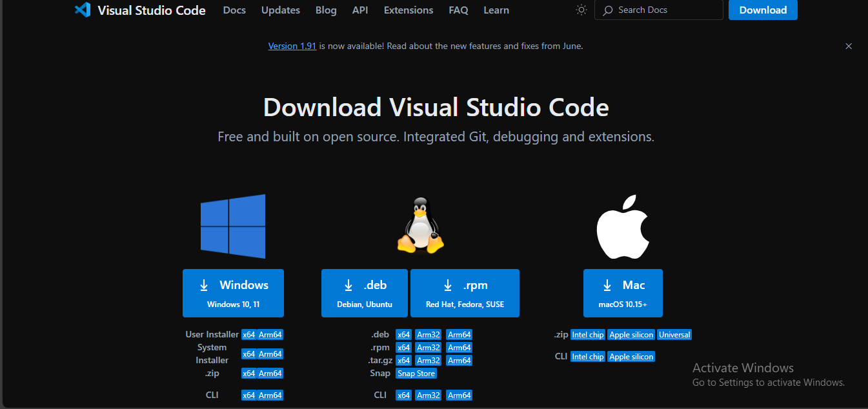The width and height of the screenshot is (868, 409).
Task: Get the .tar.gz Arm32 archive
Action: point(429,361)
